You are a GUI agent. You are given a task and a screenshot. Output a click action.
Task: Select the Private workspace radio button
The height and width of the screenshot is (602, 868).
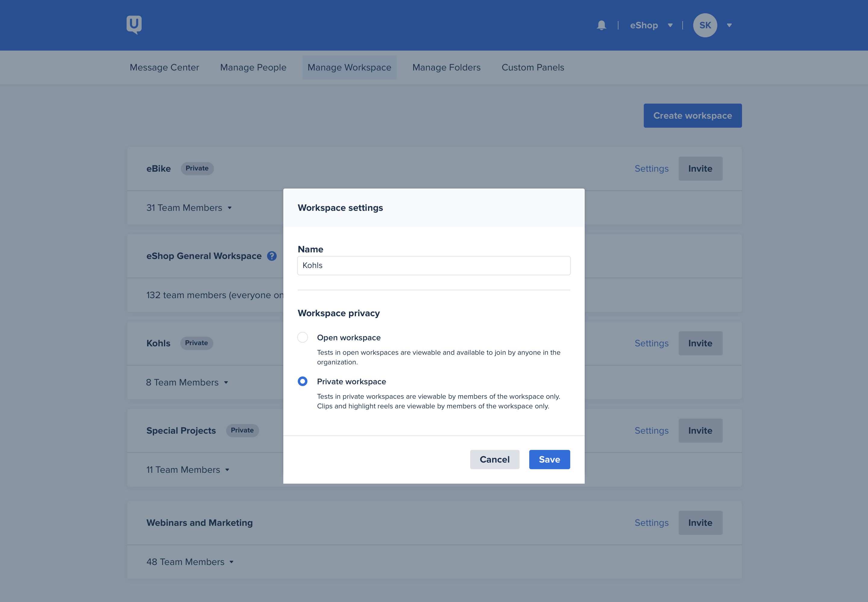click(303, 381)
